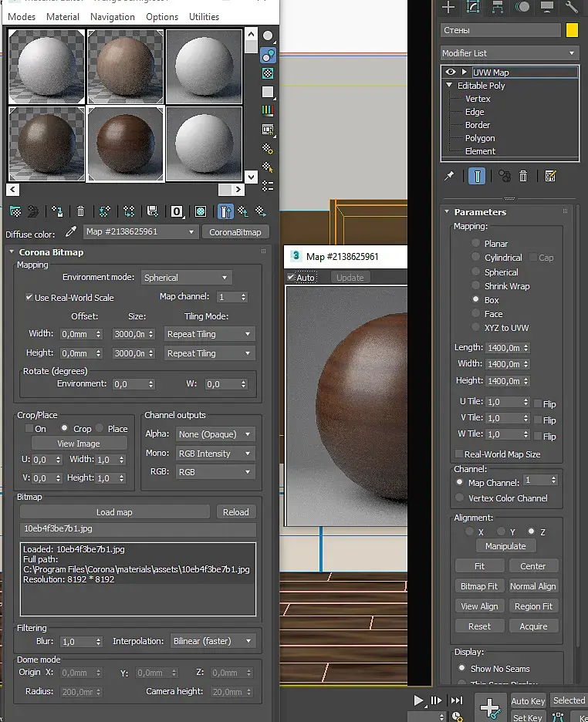Open the Environment mode Spherical dropdown

(186, 278)
